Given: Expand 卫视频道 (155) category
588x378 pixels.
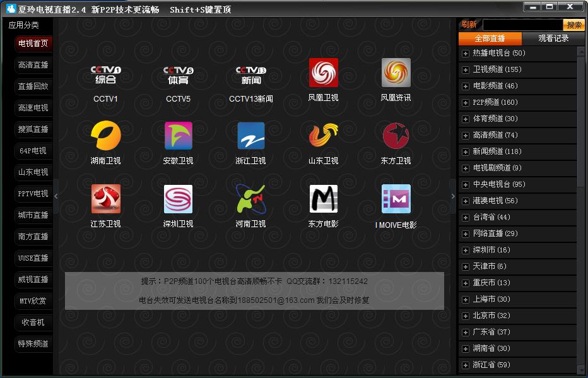Looking at the screenshot, I should pyautogui.click(x=466, y=70).
